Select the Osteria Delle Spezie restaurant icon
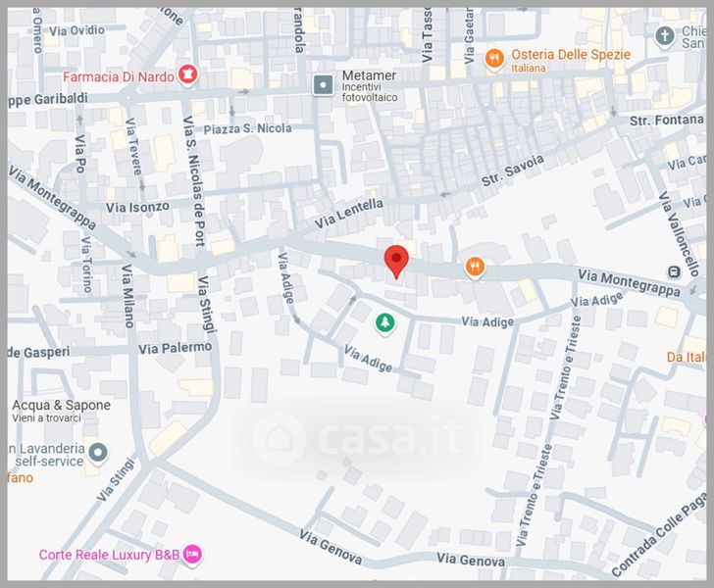Image resolution: width=714 pixels, height=588 pixels. click(x=494, y=59)
